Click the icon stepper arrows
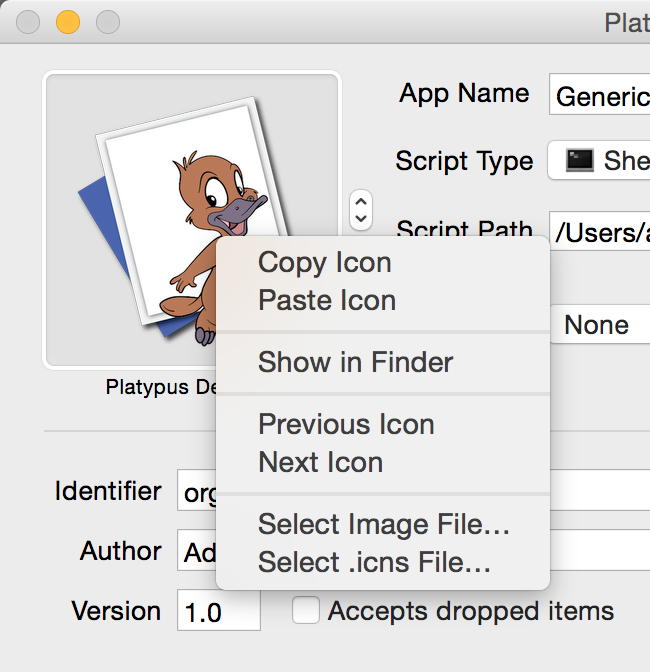650x672 pixels. (361, 210)
